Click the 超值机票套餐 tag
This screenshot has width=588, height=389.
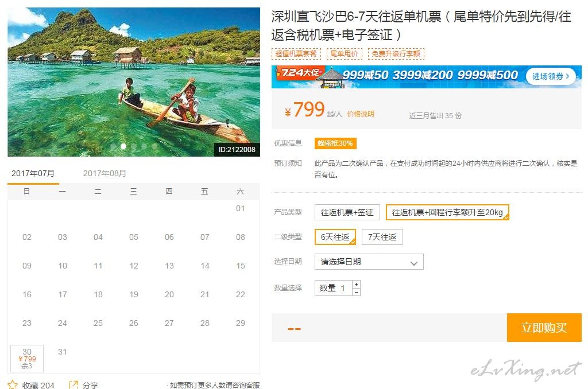tap(296, 53)
